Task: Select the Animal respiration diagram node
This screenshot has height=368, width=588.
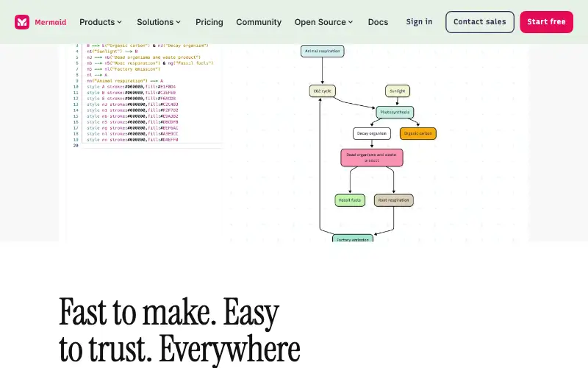Action: [x=323, y=51]
